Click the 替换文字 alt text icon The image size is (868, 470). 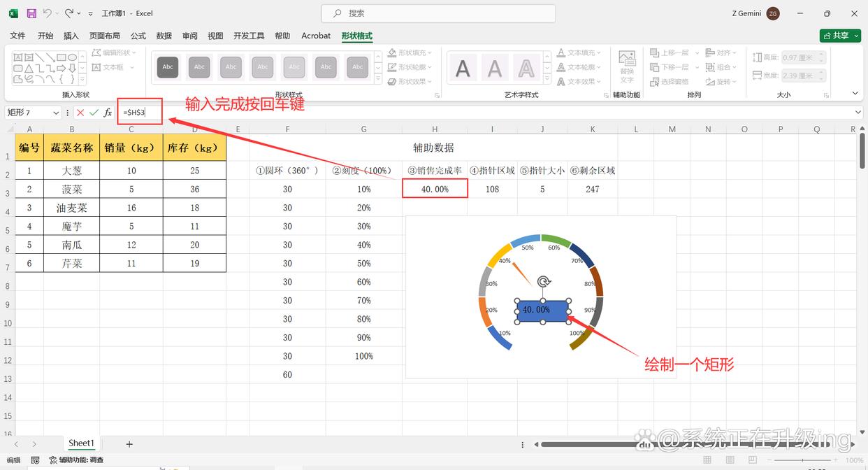[x=627, y=66]
